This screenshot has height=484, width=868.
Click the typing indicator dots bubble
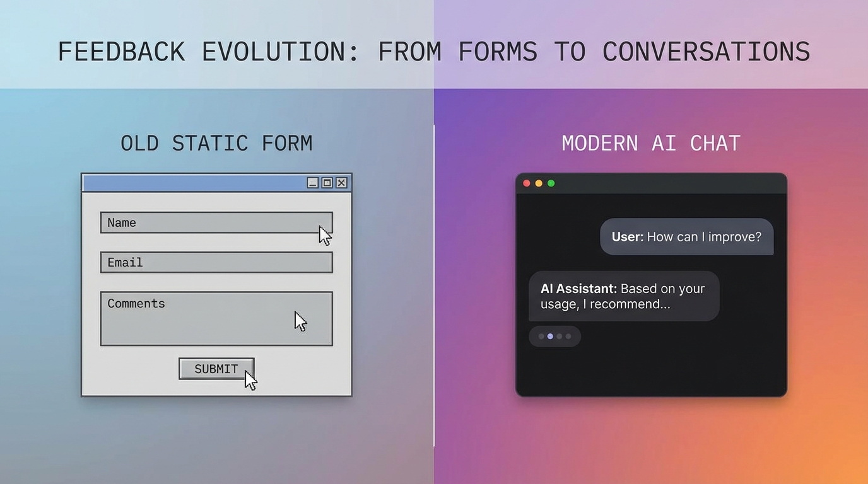[554, 337]
